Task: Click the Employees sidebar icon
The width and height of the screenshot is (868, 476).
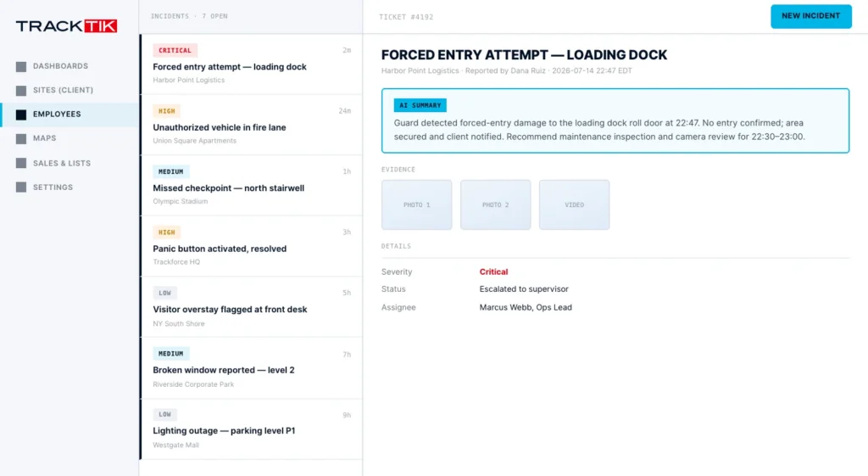Action: 21,115
